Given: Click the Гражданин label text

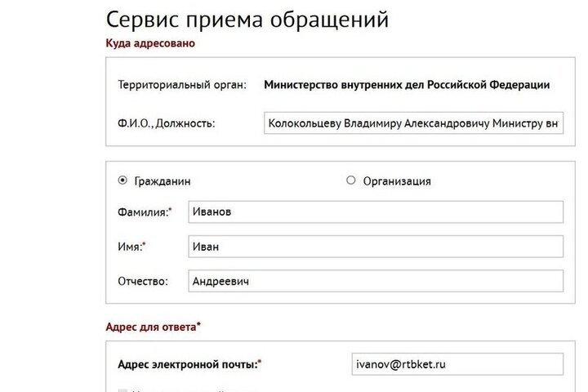Looking at the screenshot, I should (x=164, y=181).
